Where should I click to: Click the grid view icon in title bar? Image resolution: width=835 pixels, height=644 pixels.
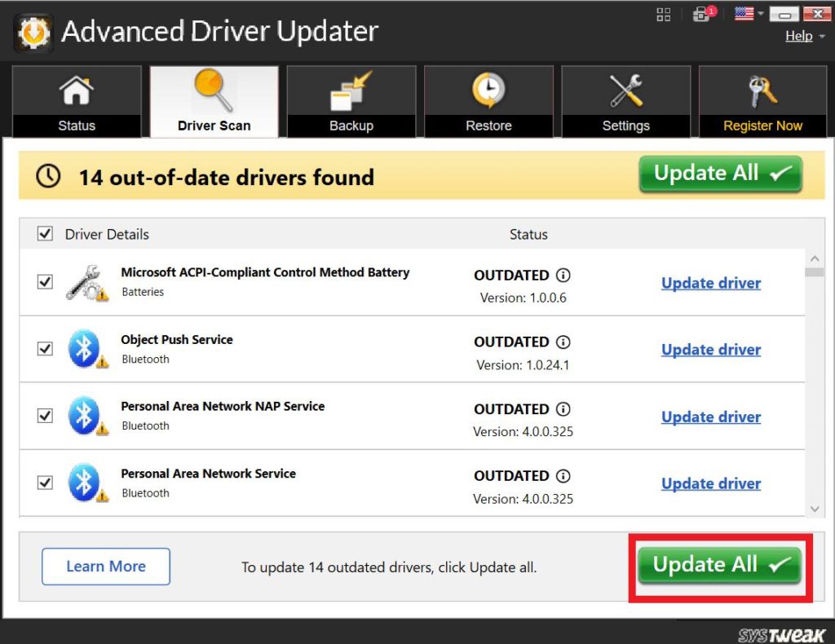tap(663, 14)
